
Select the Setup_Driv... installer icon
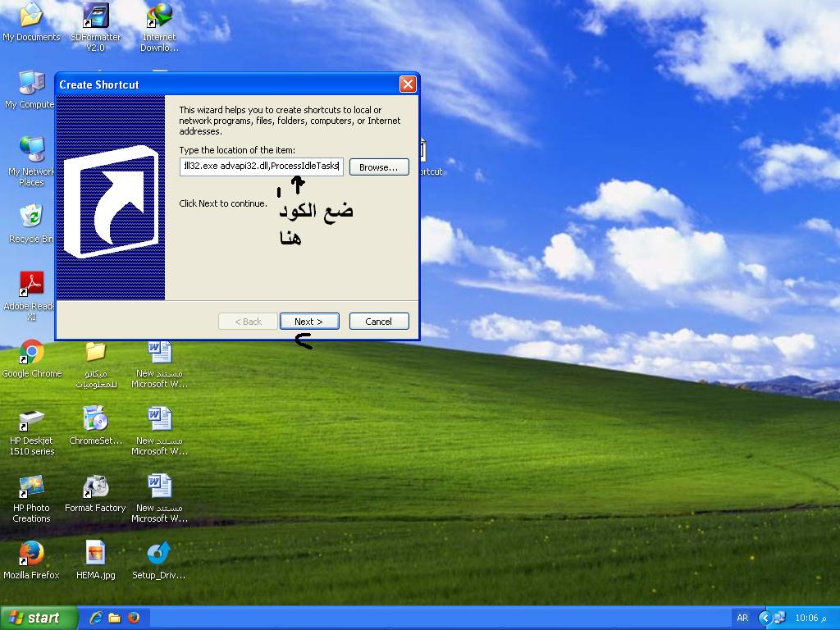click(x=158, y=560)
